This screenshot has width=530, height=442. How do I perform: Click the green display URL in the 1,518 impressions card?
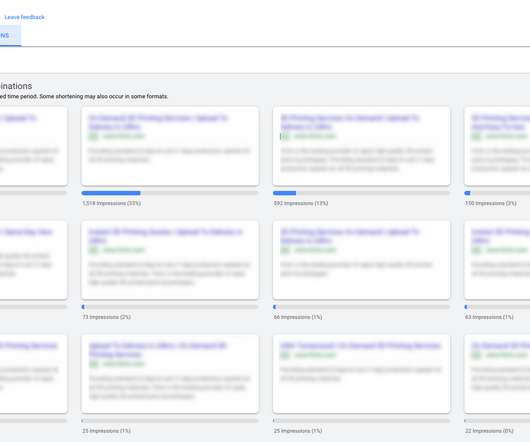pos(124,136)
